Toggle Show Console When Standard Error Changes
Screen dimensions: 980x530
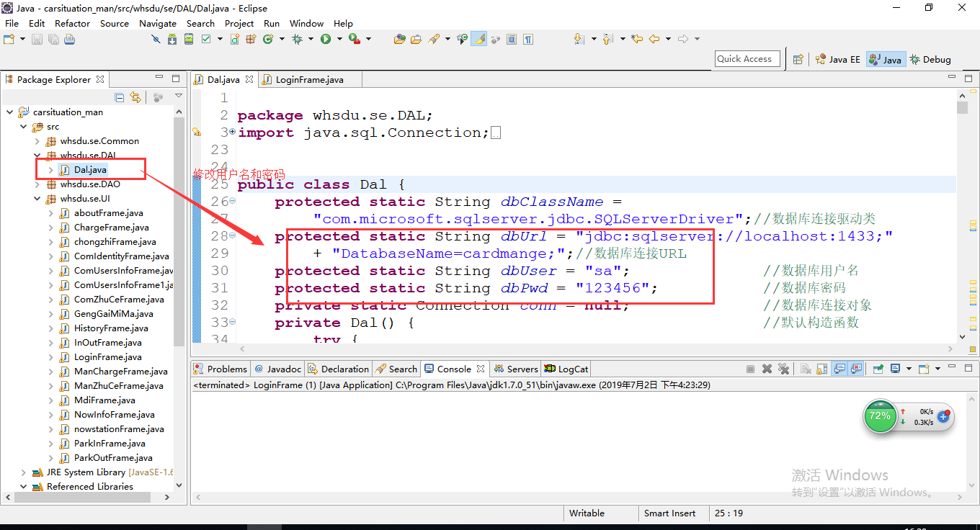pos(856,369)
